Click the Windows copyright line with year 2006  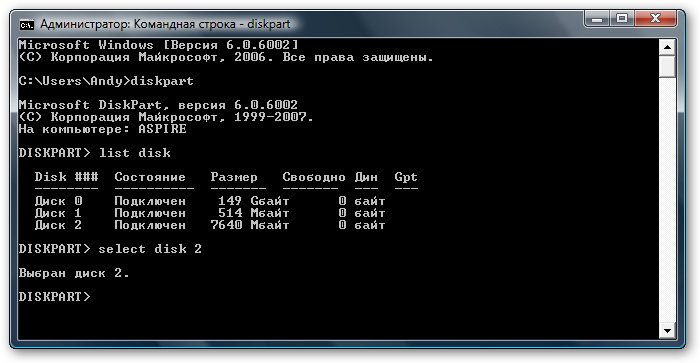click(x=226, y=57)
